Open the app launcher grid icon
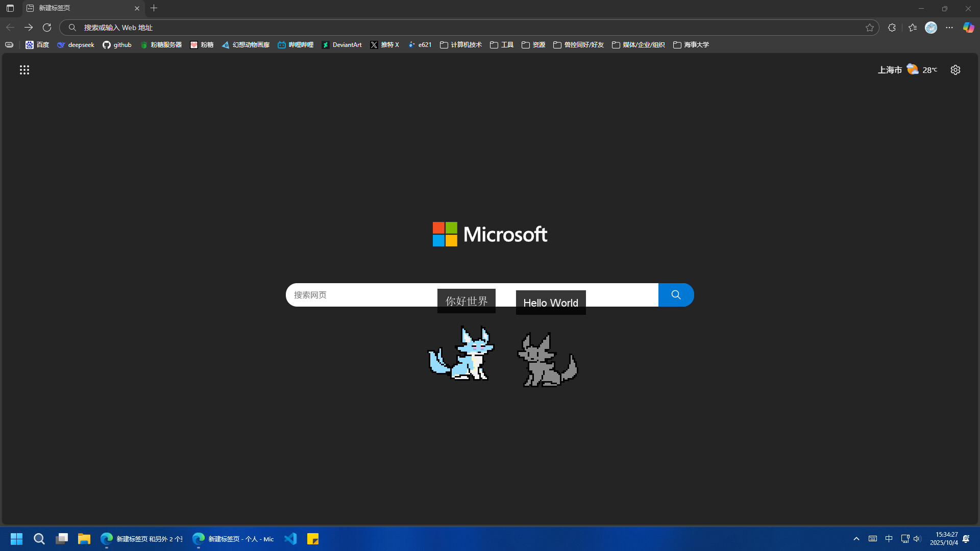The image size is (980, 551). 24,70
